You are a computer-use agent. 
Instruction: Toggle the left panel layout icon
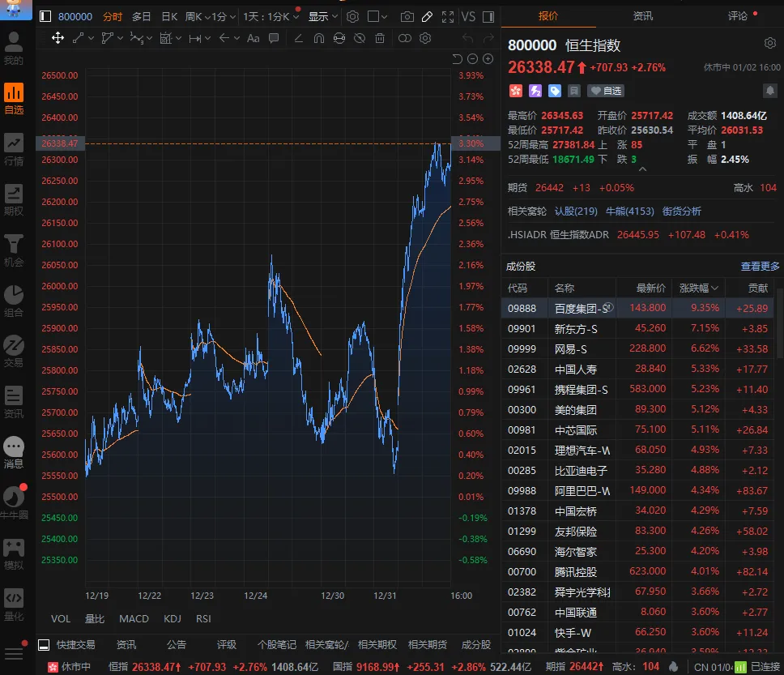point(45,16)
